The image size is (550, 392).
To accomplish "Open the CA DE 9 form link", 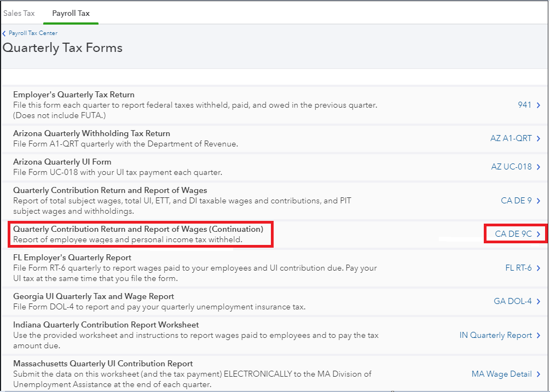I will (x=516, y=201).
